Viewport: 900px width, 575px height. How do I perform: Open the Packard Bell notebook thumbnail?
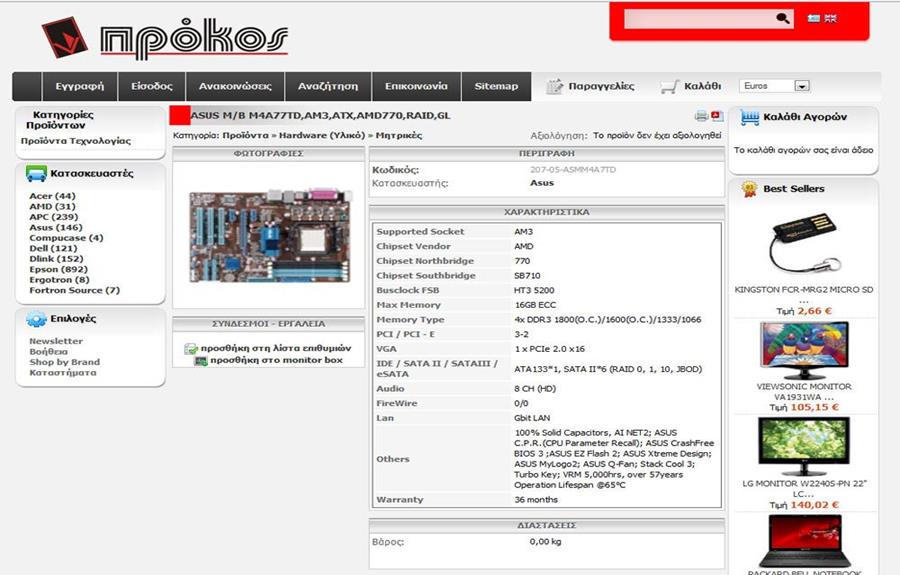coord(804,541)
